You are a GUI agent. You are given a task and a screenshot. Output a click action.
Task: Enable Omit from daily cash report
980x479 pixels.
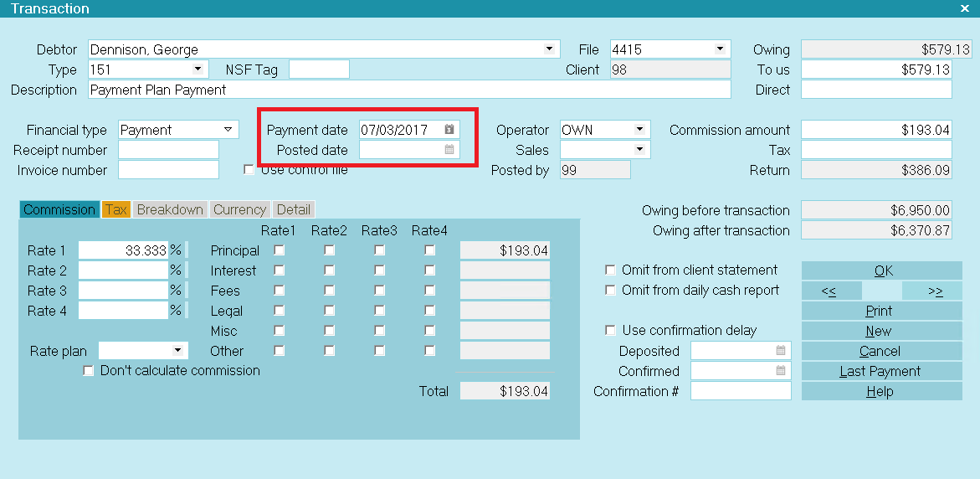[611, 290]
